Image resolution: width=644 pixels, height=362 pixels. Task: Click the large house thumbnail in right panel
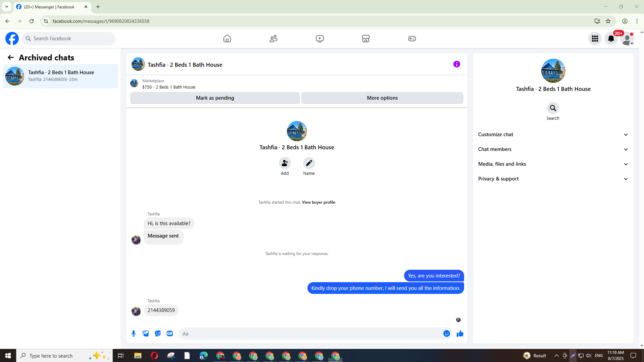point(553,71)
